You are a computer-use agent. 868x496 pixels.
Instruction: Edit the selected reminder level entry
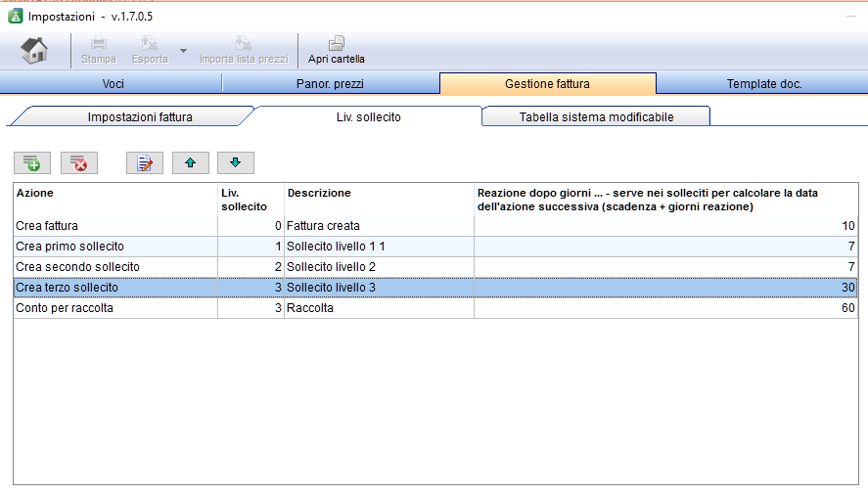[145, 162]
